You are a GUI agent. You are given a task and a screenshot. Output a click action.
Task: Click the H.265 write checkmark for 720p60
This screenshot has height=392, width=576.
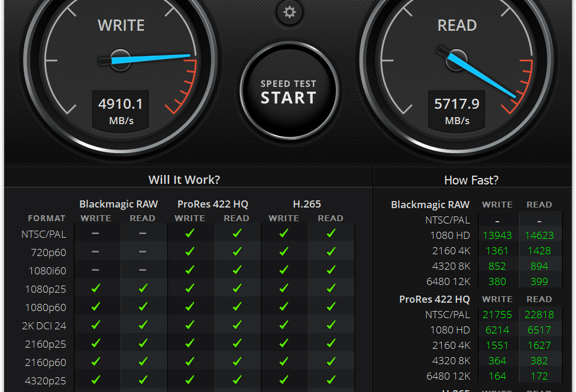284,252
